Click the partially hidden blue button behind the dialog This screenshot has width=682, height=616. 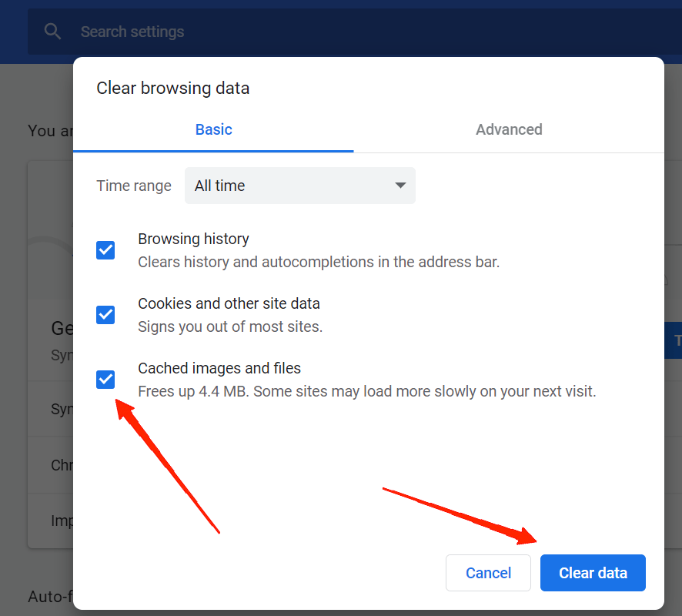point(672,340)
